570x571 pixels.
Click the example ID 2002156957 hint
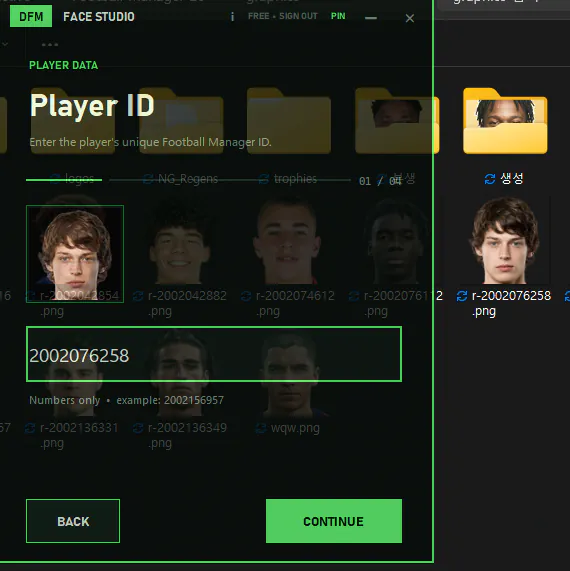pyautogui.click(x=194, y=400)
